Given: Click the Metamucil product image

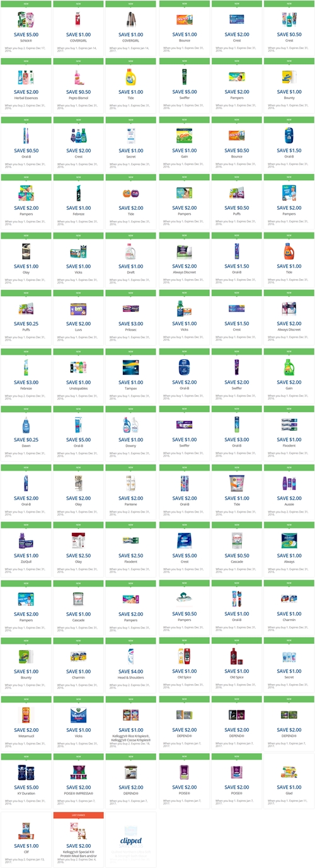Looking at the screenshot, I should point(26,714).
